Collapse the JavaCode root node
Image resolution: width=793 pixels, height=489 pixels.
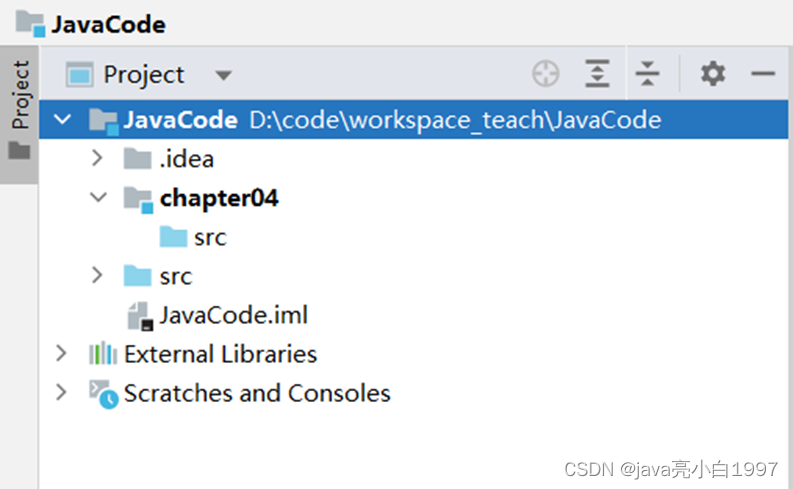point(62,119)
